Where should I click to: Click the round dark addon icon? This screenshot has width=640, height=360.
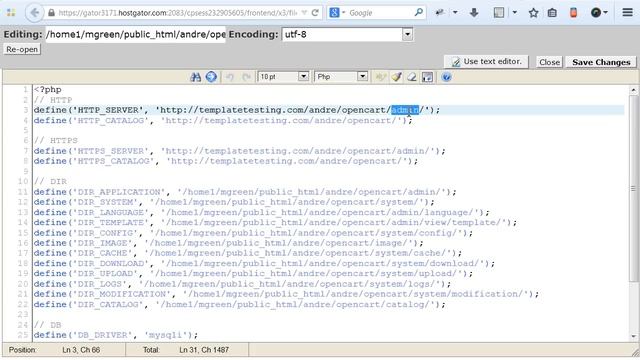pyautogui.click(x=596, y=13)
